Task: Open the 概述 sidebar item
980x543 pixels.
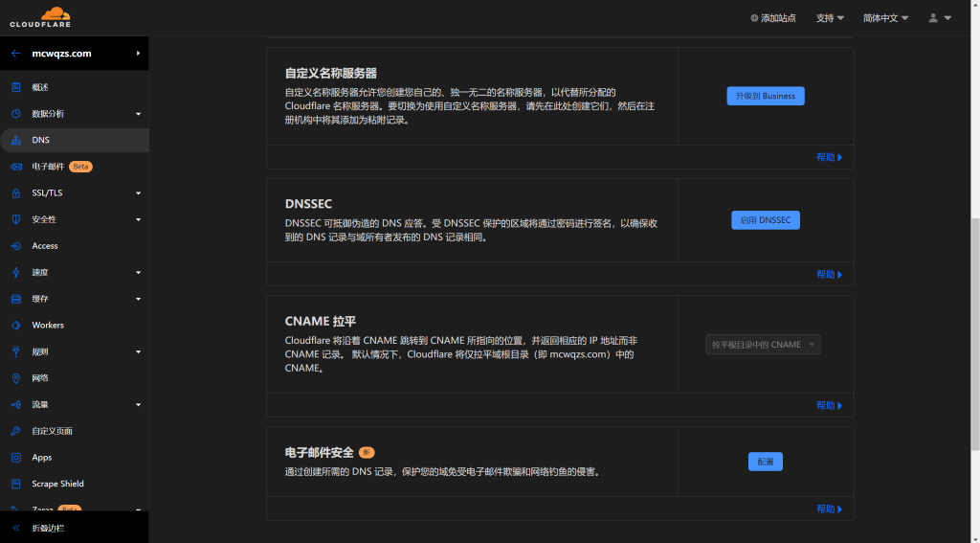Action: tap(75, 87)
